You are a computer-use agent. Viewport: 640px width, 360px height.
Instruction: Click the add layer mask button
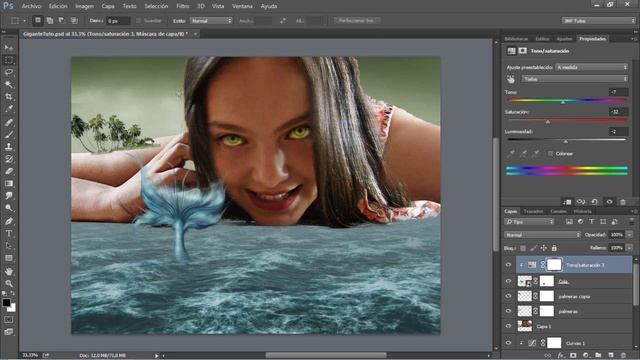click(573, 356)
